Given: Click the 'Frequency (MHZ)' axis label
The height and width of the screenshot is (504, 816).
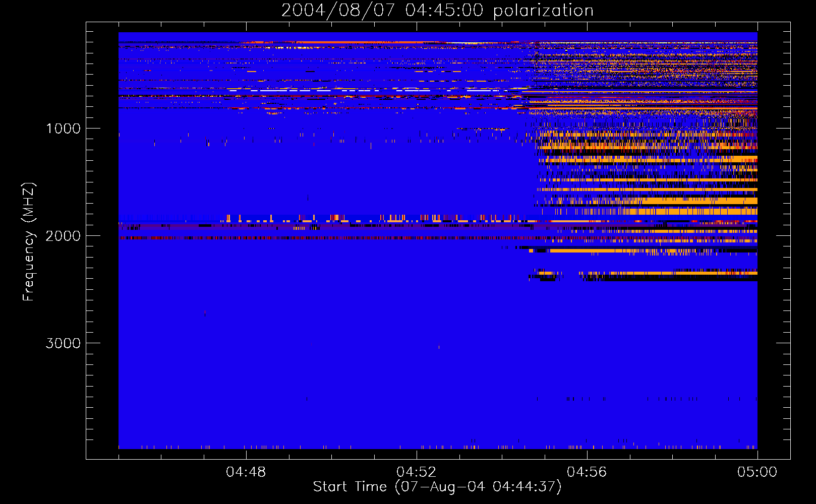Looking at the screenshot, I should click(29, 242).
